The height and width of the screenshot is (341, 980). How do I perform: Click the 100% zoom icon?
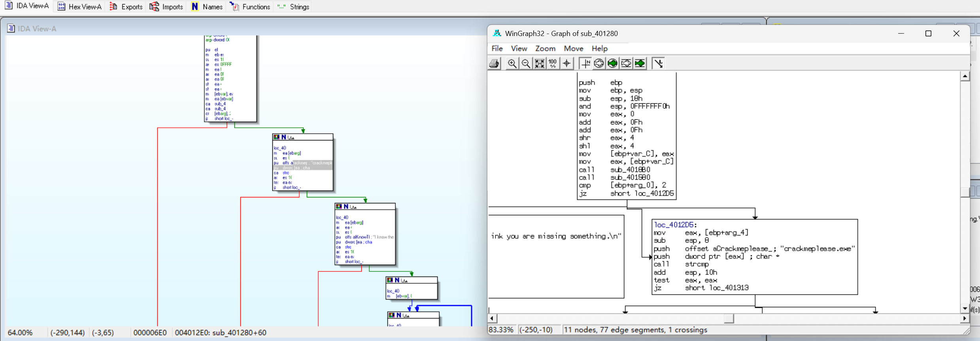click(553, 63)
